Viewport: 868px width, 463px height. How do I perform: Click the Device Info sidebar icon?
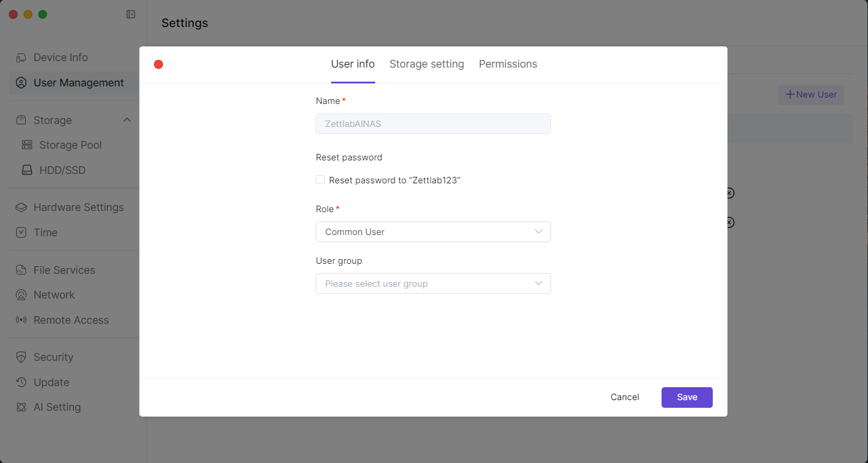point(21,58)
